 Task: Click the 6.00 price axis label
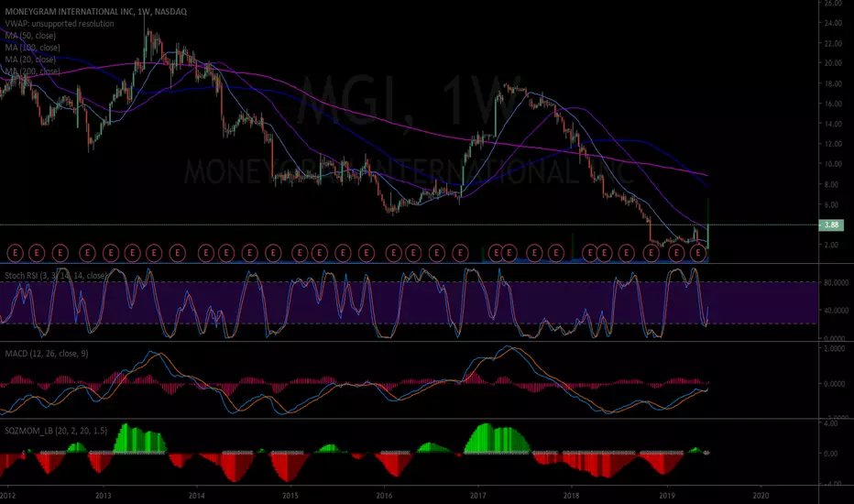tap(831, 205)
